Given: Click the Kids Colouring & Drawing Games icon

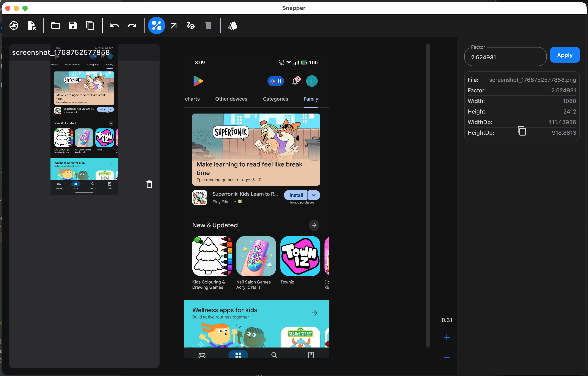Looking at the screenshot, I should 212,256.
